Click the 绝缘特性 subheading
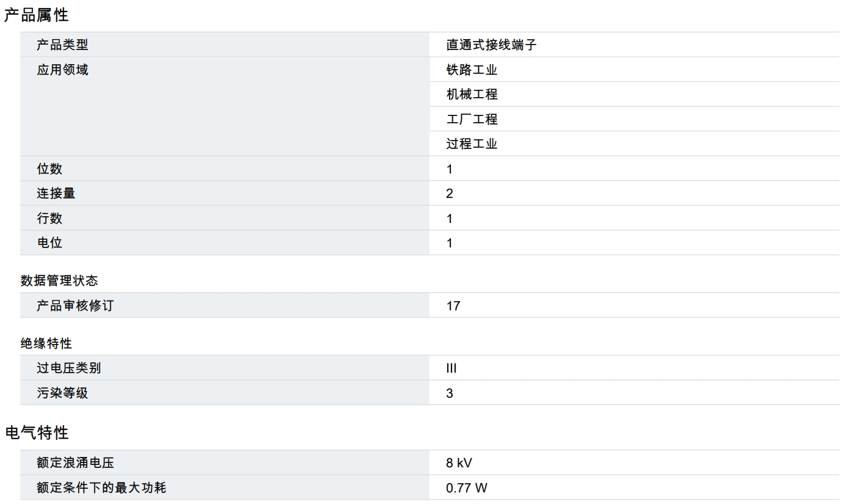The height and width of the screenshot is (504, 851). (46, 343)
